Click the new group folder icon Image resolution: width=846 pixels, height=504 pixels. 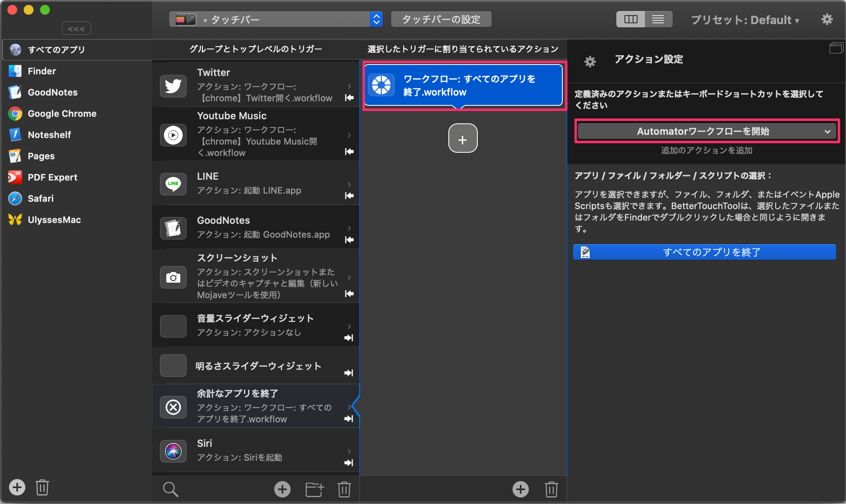[314, 489]
